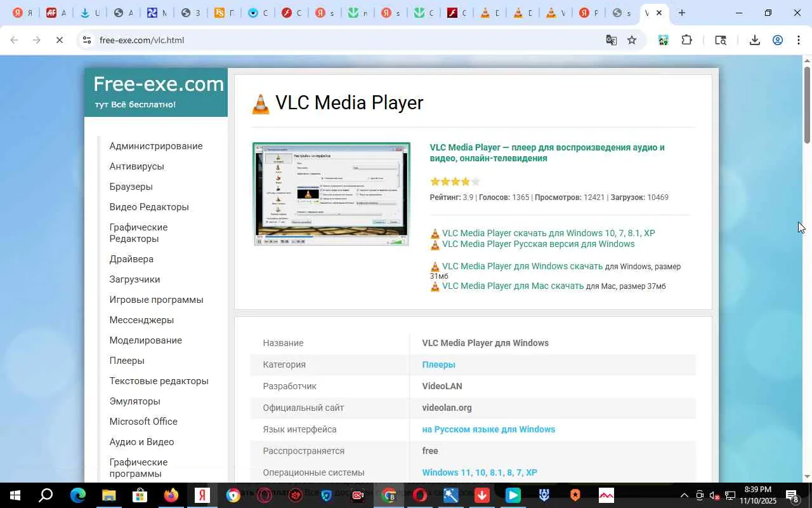Open Эмуляторы category

tap(134, 401)
